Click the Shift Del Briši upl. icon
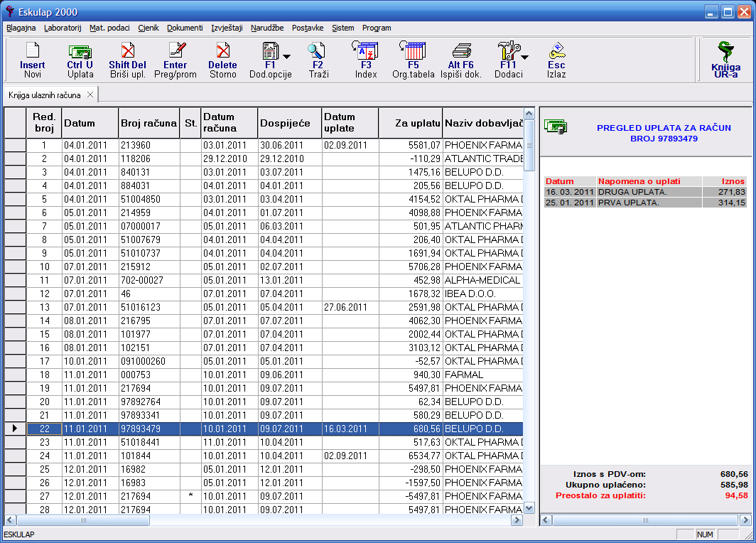The width and height of the screenshot is (756, 543). pyautogui.click(x=127, y=50)
